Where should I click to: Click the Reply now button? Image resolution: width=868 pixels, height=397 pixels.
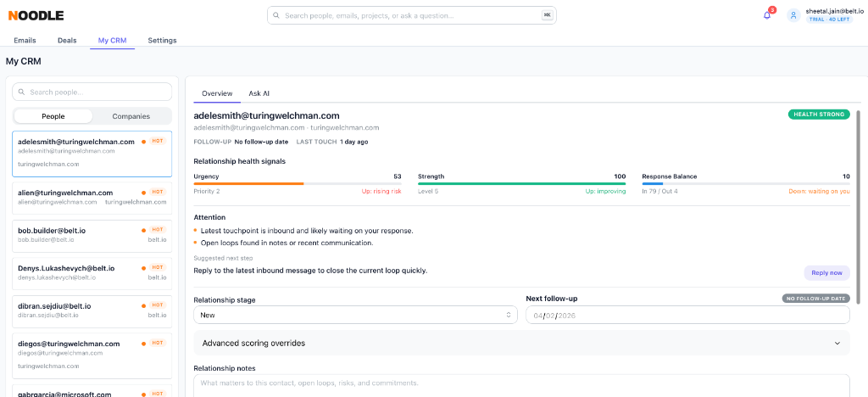826,273
